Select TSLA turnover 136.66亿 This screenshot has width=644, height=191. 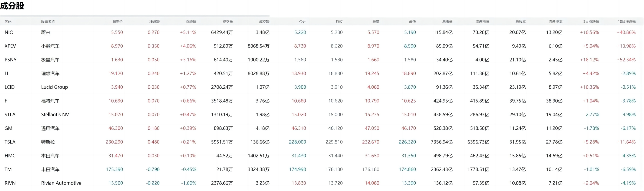(x=260, y=142)
